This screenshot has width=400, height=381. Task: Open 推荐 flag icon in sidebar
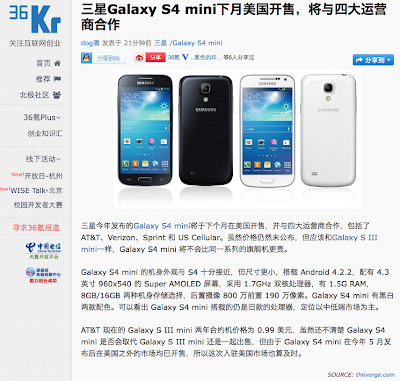point(57,79)
